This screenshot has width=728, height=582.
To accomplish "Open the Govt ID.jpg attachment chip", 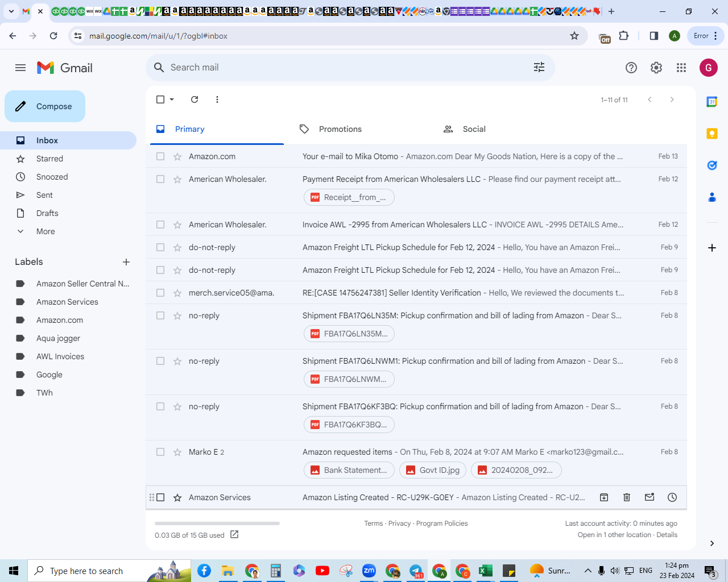I will tap(433, 470).
